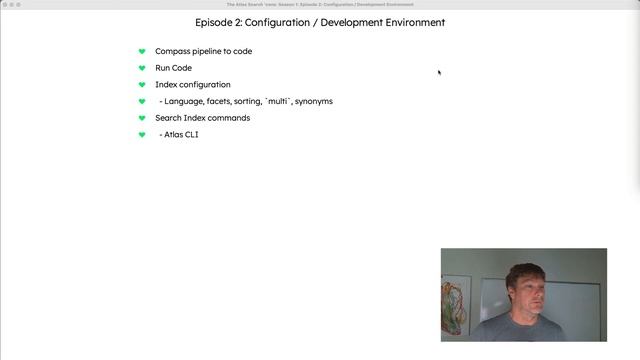
Task: Click the Index configuration line
Action: click(x=193, y=84)
